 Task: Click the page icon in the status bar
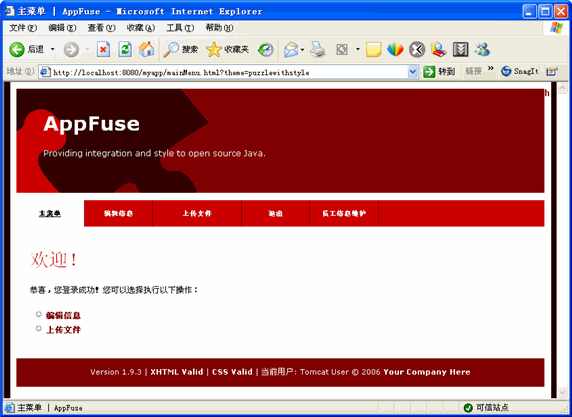click(9, 408)
